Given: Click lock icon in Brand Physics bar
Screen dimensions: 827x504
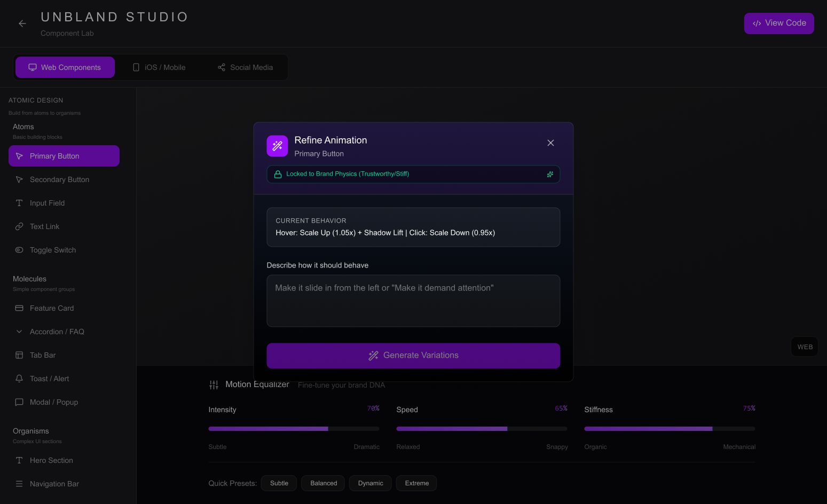Looking at the screenshot, I should pyautogui.click(x=278, y=174).
